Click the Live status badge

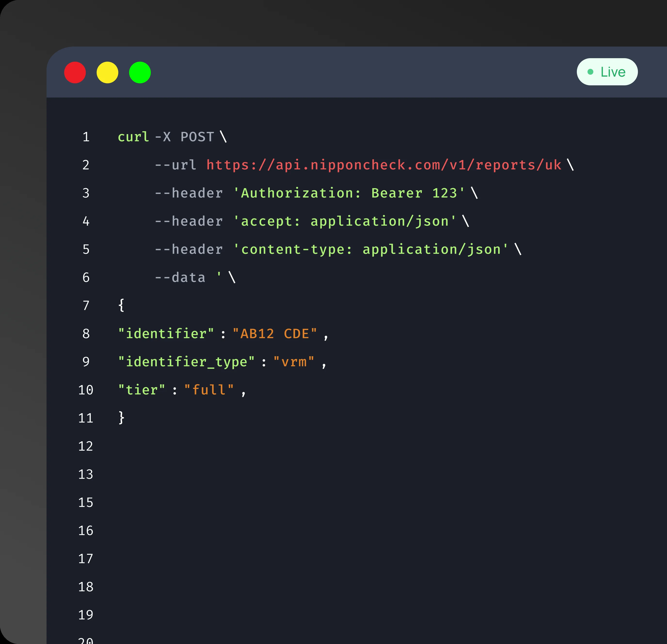click(x=607, y=72)
